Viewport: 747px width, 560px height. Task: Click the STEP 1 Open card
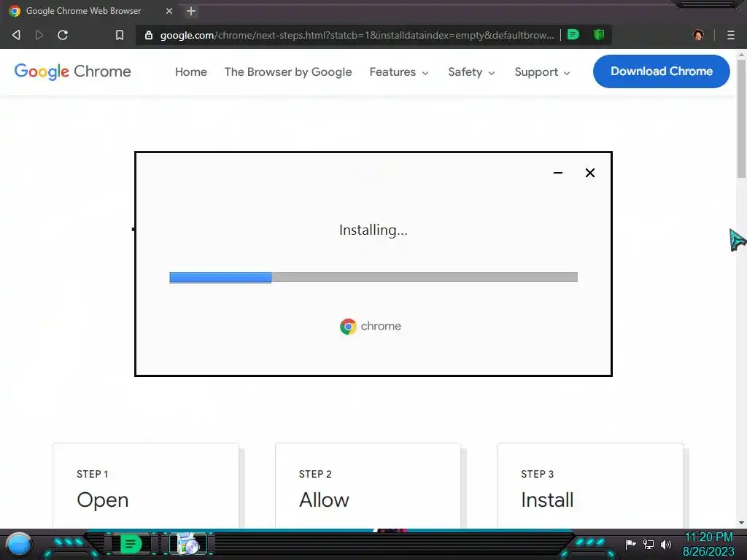146,486
